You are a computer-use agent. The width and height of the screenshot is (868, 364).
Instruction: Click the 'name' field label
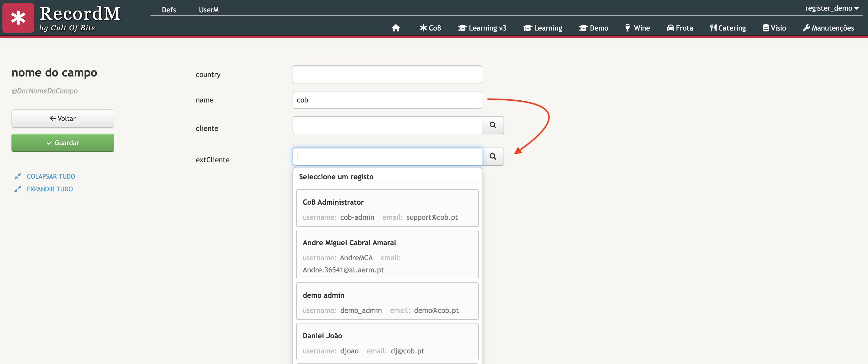click(x=205, y=100)
